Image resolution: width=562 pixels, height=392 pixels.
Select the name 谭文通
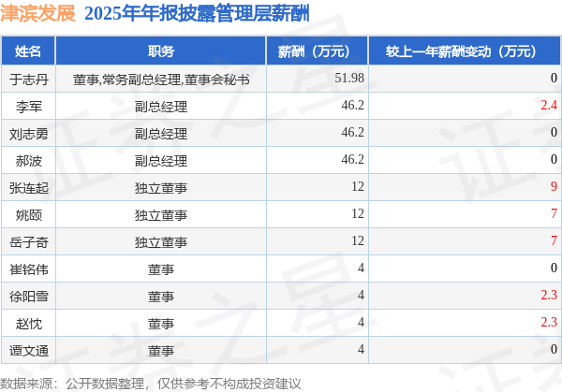coord(29,351)
